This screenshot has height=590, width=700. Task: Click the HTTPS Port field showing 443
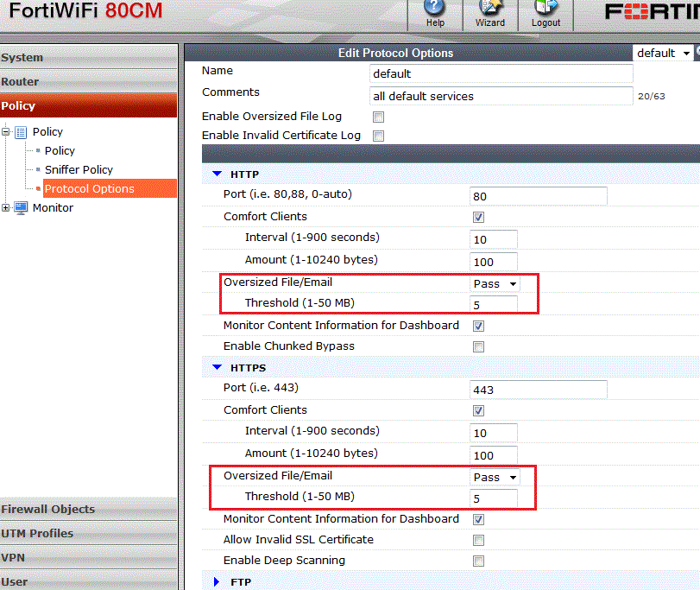coord(538,390)
